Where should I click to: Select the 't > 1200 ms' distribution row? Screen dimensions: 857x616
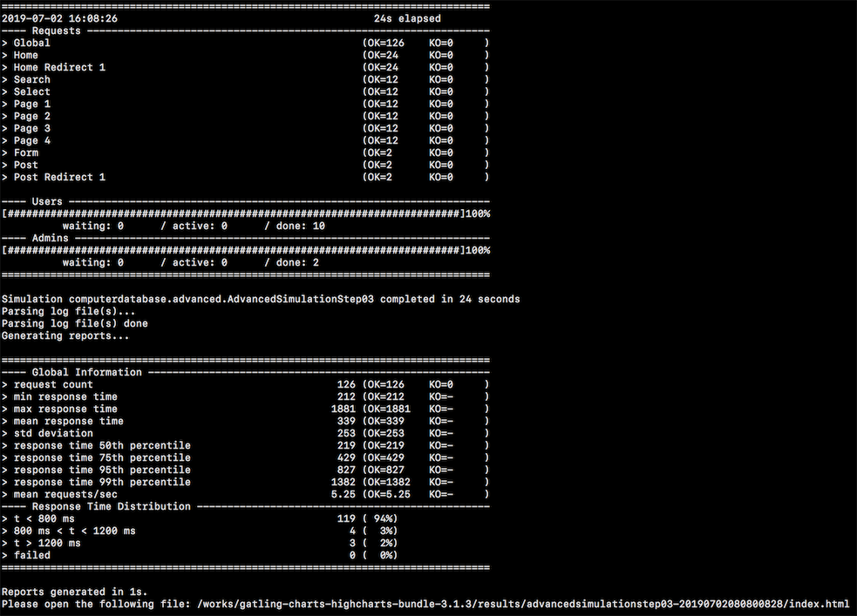pyautogui.click(x=200, y=544)
